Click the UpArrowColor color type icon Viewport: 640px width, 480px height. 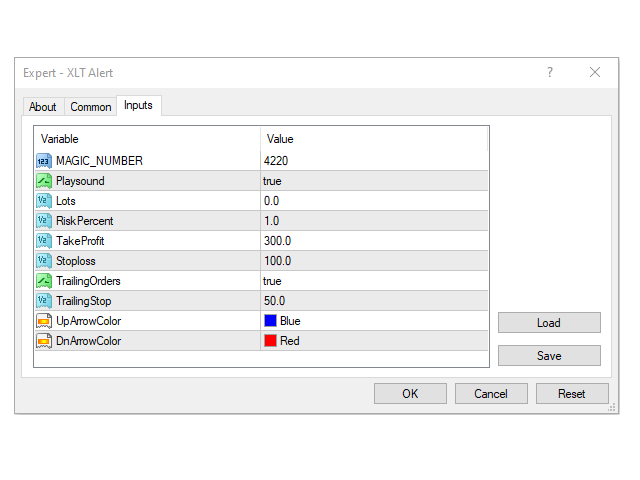pyautogui.click(x=44, y=321)
